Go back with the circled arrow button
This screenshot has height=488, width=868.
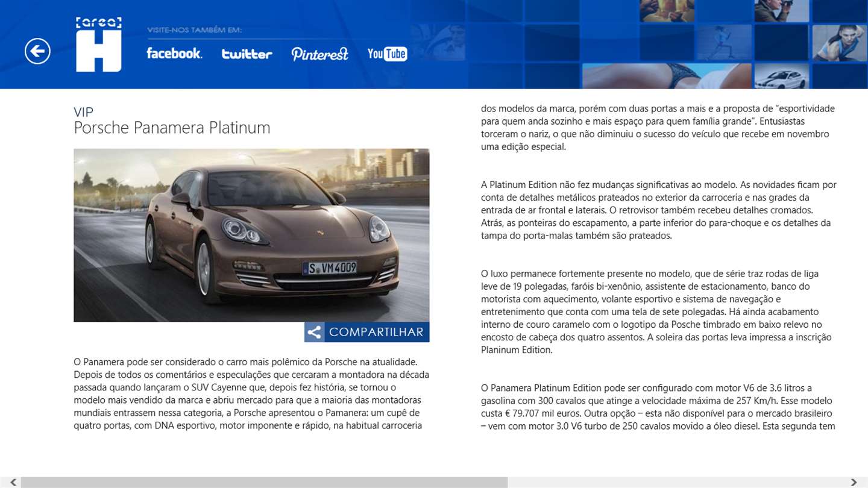tap(37, 51)
